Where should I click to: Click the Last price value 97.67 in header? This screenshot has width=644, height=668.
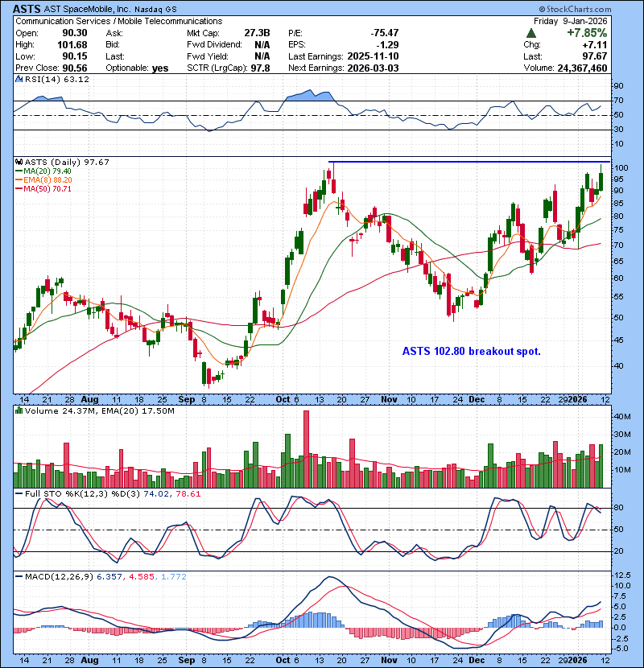pyautogui.click(x=595, y=56)
